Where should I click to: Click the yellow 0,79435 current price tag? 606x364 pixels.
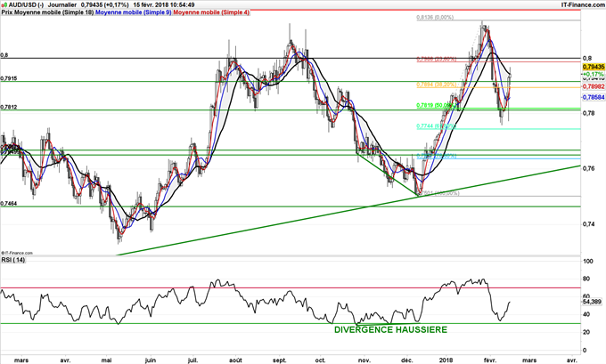click(594, 67)
